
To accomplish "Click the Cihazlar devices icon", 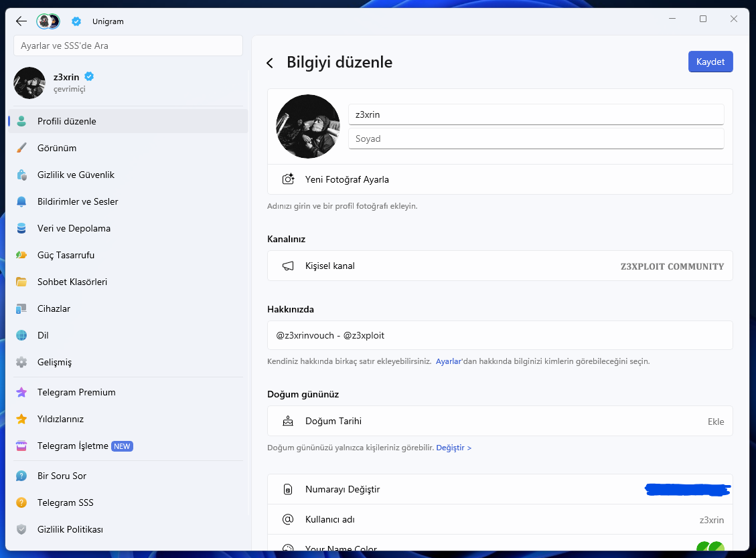I will pos(21,308).
